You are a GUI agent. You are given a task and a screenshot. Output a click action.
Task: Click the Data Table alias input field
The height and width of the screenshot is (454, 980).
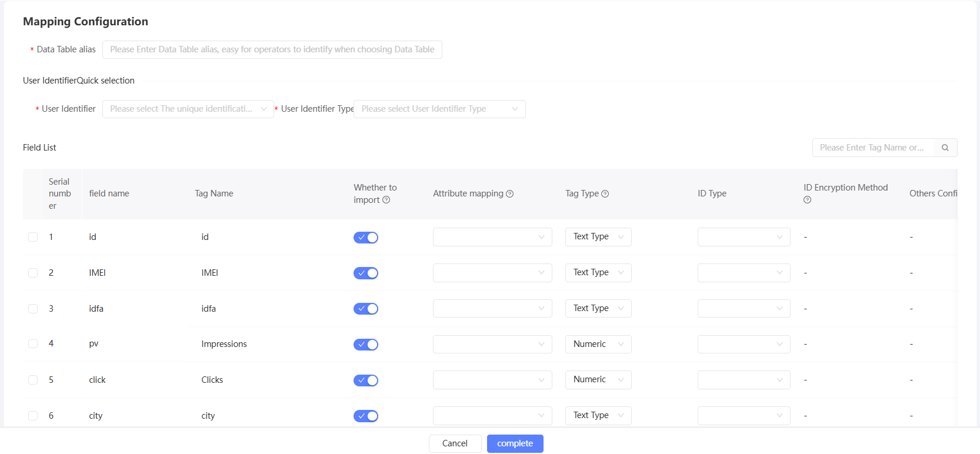(x=272, y=50)
